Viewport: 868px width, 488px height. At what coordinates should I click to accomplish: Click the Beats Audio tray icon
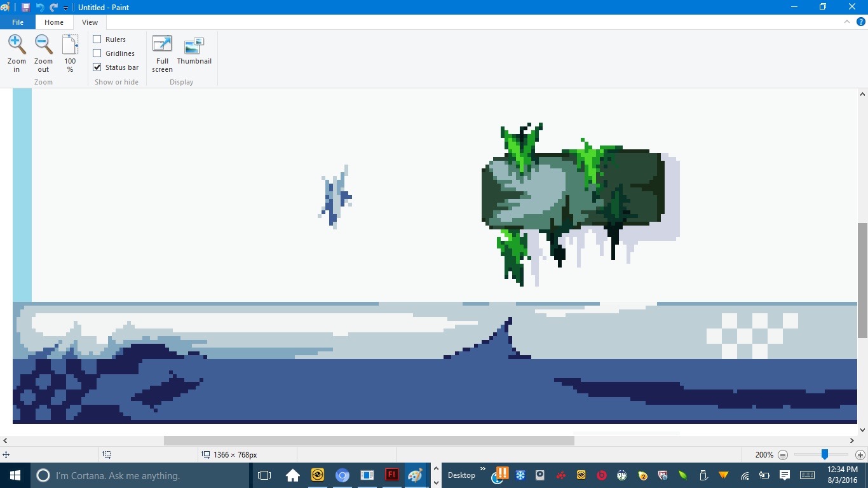pos(601,475)
